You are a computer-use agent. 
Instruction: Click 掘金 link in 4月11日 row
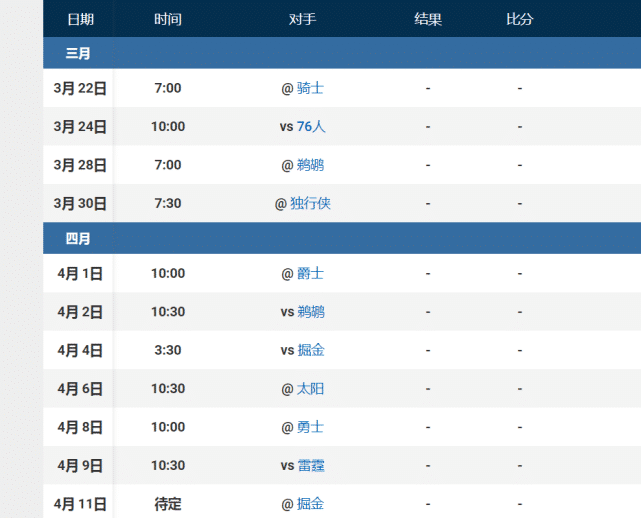pyautogui.click(x=310, y=504)
